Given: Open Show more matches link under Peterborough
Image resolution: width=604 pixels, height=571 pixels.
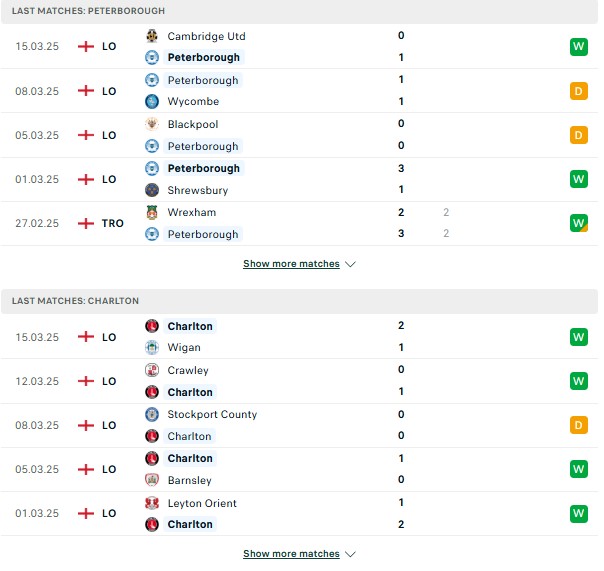Looking at the screenshot, I should click(291, 264).
